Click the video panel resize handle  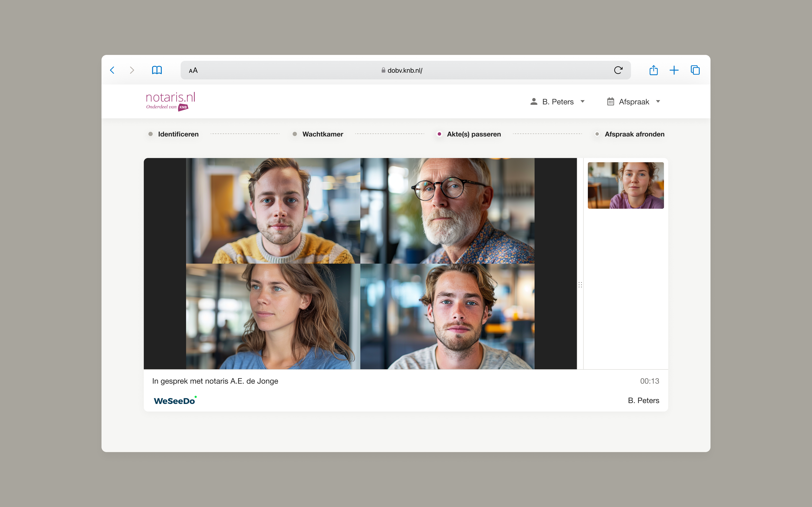[x=580, y=285]
